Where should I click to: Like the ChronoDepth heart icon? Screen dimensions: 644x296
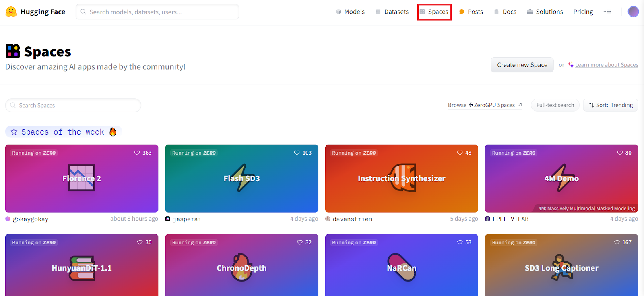coord(300,242)
